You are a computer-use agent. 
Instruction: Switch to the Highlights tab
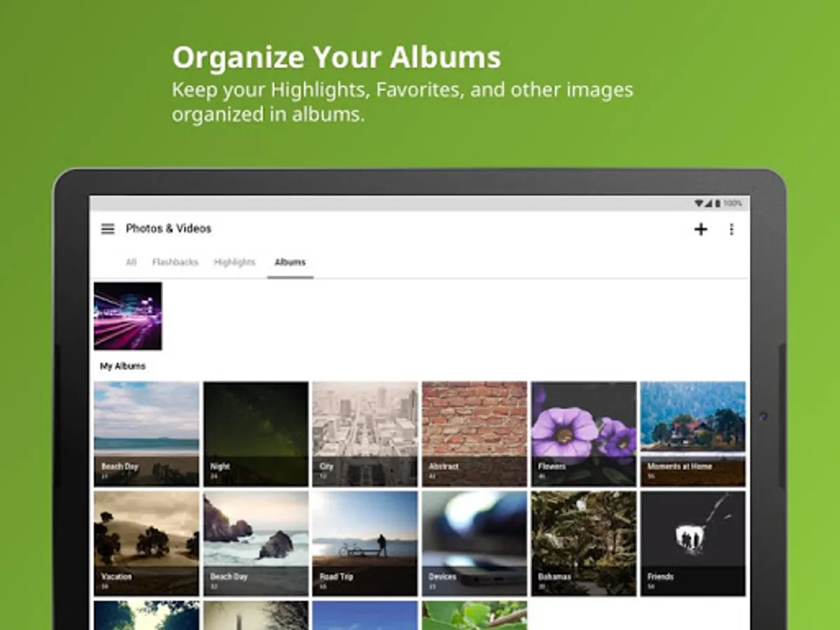pyautogui.click(x=234, y=262)
